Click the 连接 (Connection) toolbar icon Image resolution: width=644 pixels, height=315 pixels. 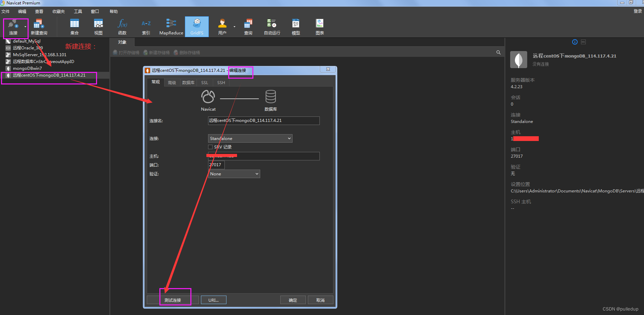pyautogui.click(x=13, y=27)
